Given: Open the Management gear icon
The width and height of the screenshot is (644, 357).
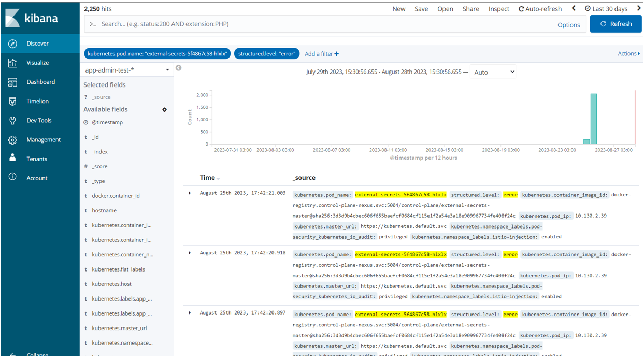Looking at the screenshot, I should click(x=12, y=140).
